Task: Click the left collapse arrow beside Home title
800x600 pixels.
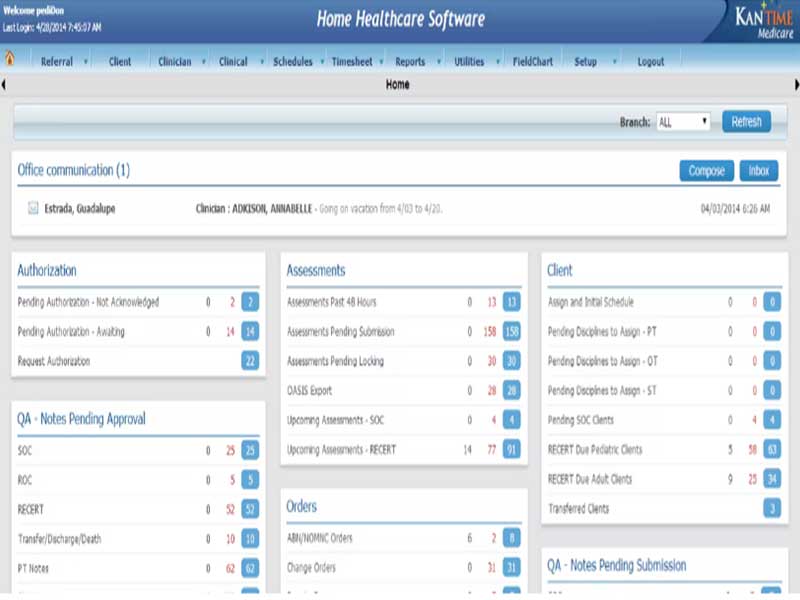Action: point(4,86)
